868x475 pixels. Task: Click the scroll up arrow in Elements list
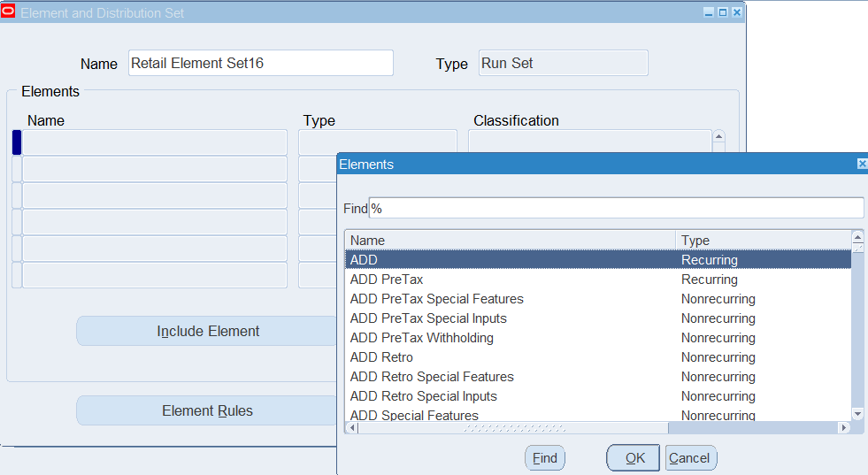[x=856, y=237]
